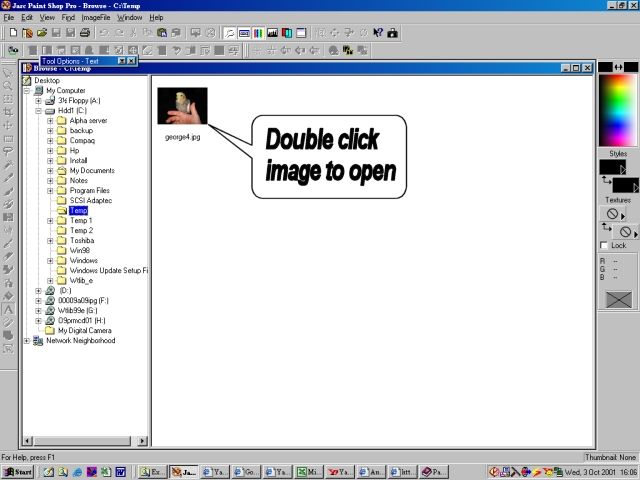Swap foreground and background colors arrow
Viewport: 640px width, 480px height.
pyautogui.click(x=604, y=180)
